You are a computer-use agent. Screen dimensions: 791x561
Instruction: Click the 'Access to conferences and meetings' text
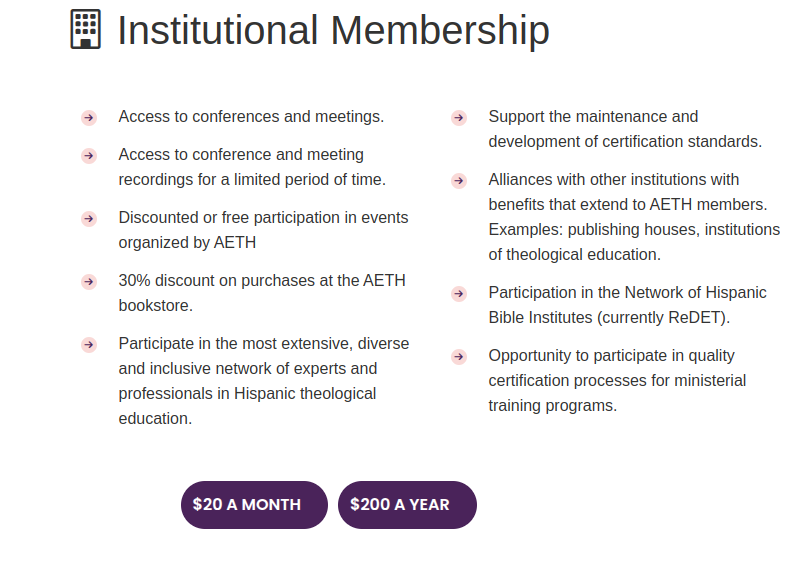[x=251, y=117]
